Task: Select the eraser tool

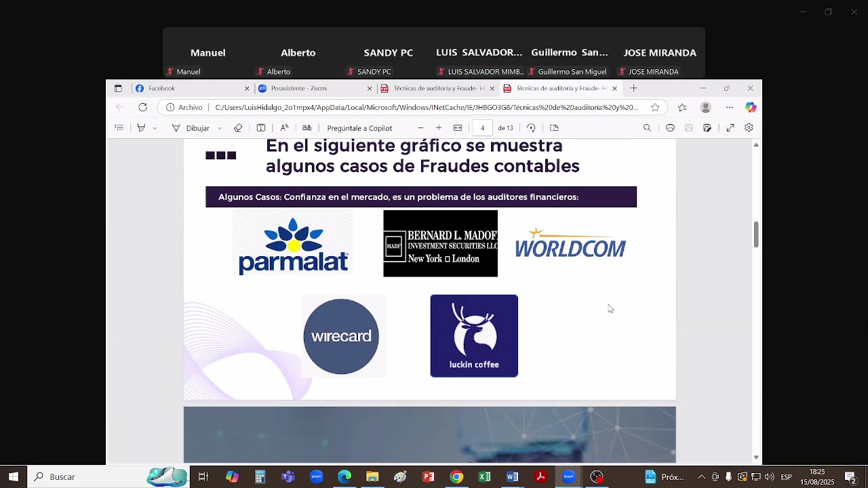Action: pyautogui.click(x=238, y=127)
